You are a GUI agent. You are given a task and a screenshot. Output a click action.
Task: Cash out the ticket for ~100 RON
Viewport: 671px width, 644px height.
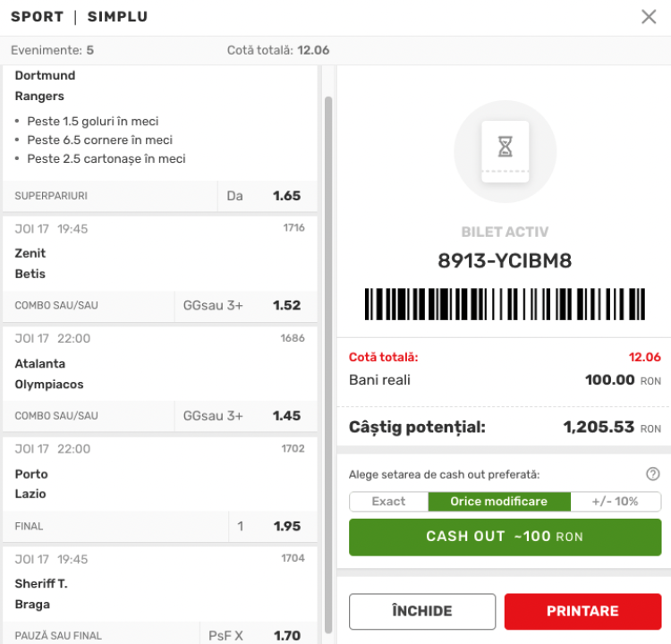[505, 537]
